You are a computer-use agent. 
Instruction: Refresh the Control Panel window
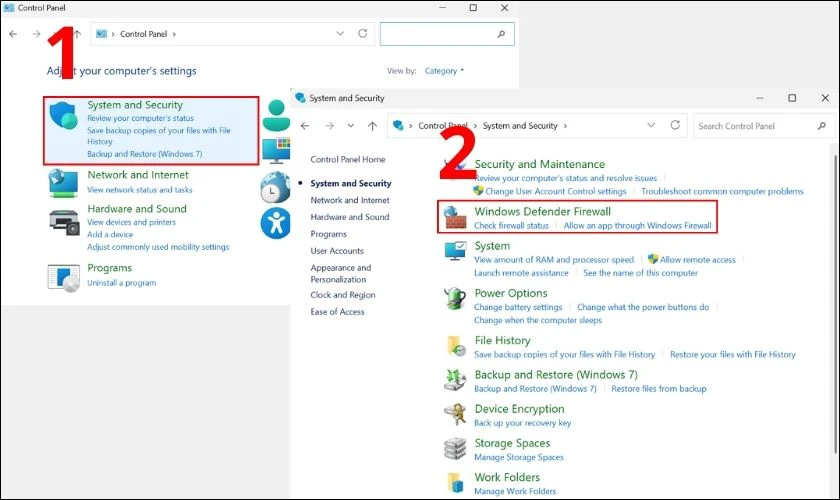point(363,33)
